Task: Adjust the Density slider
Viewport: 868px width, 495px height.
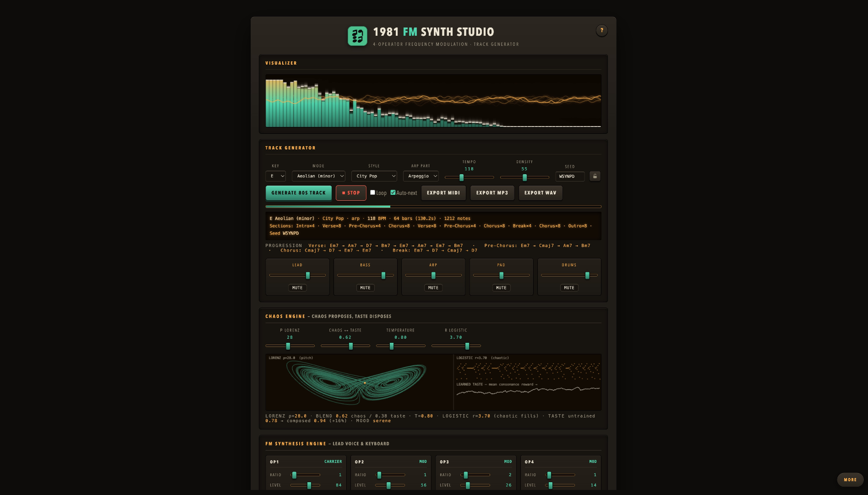Action: (524, 177)
